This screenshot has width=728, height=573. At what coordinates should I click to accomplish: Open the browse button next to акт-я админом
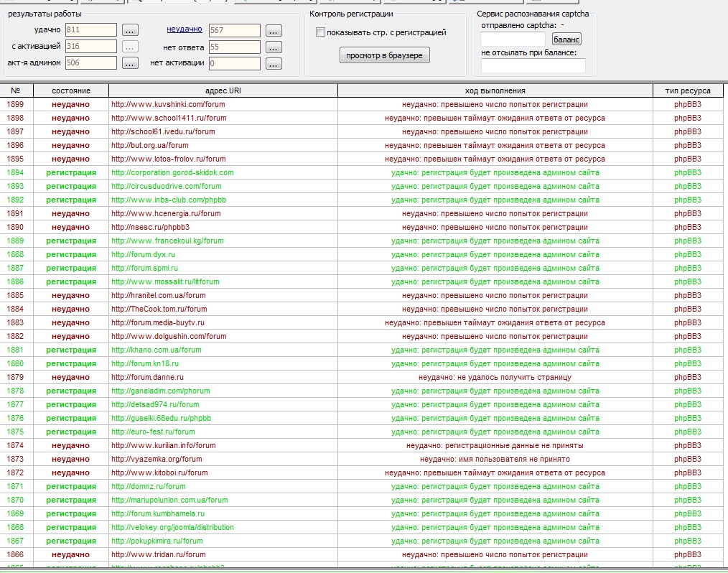(x=130, y=64)
